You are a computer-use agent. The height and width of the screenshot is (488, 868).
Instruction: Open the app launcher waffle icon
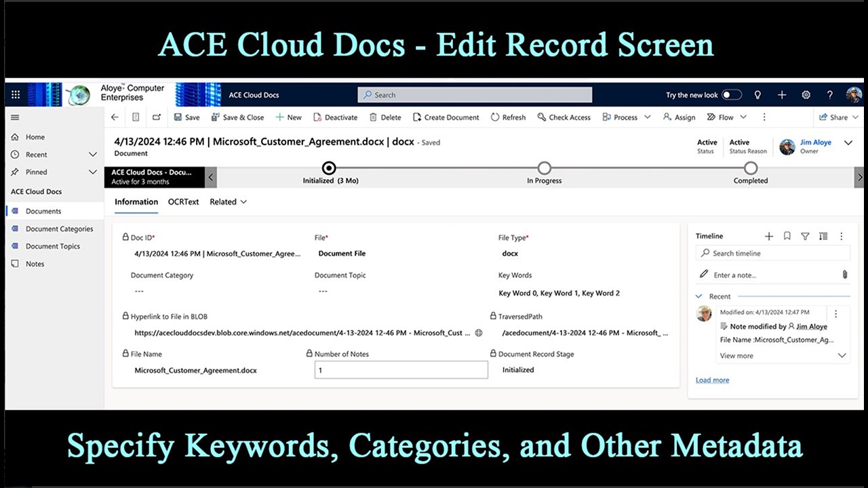click(16, 95)
